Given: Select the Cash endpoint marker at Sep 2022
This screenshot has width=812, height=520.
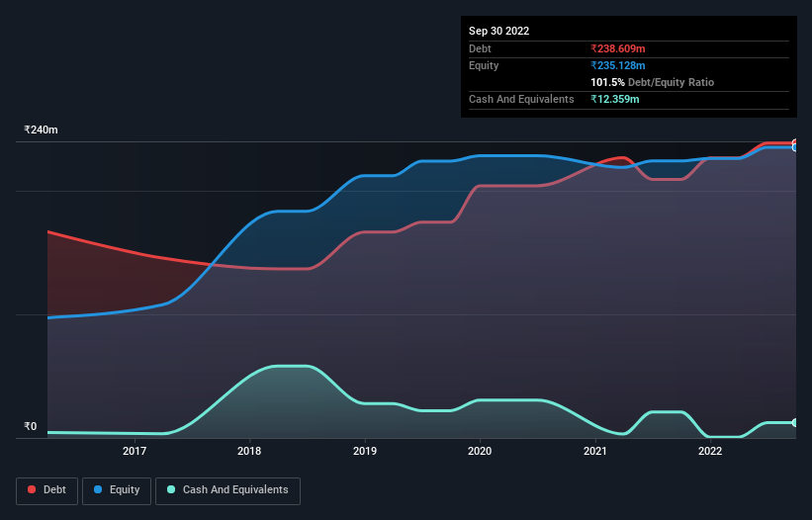Looking at the screenshot, I should coord(795,423).
